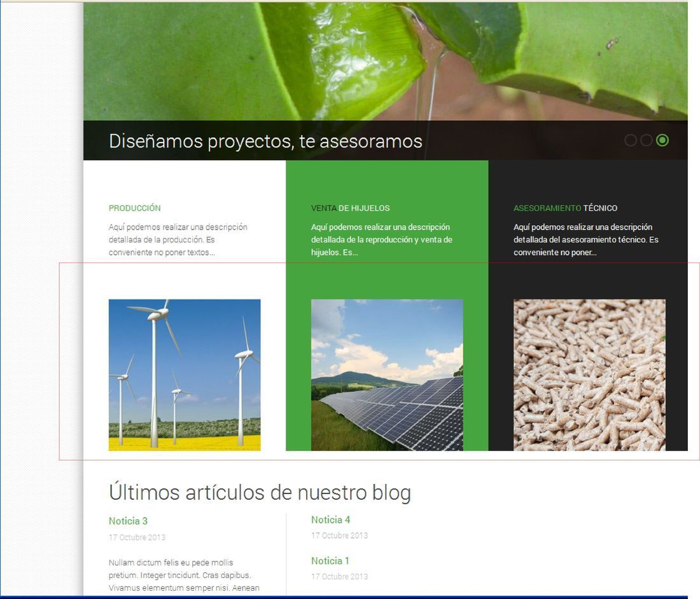The height and width of the screenshot is (599, 700).
Task: Select the active third slider dot
Action: click(662, 141)
